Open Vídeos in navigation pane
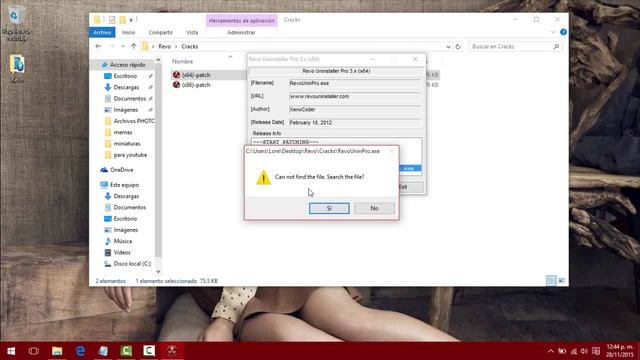The width and height of the screenshot is (640, 360). [x=122, y=253]
